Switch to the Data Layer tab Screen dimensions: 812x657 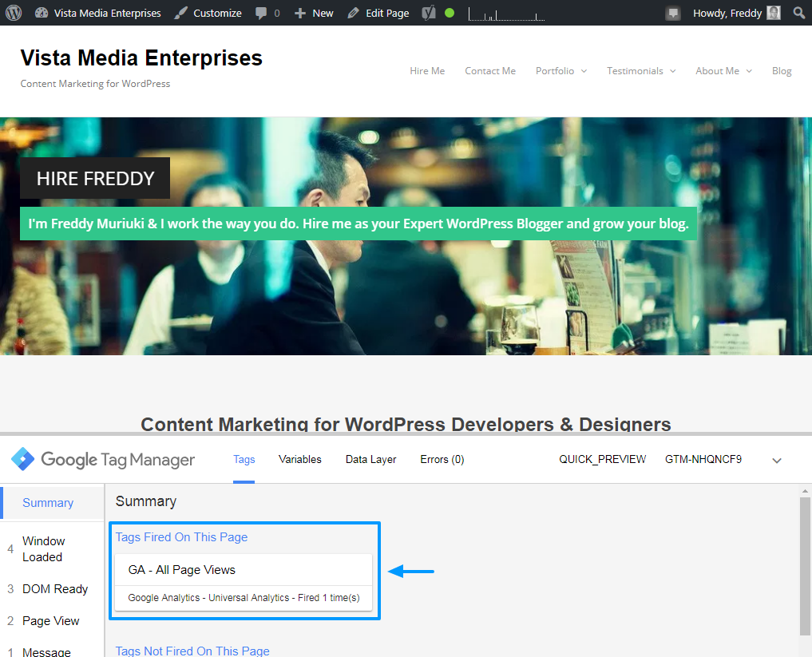(x=371, y=459)
